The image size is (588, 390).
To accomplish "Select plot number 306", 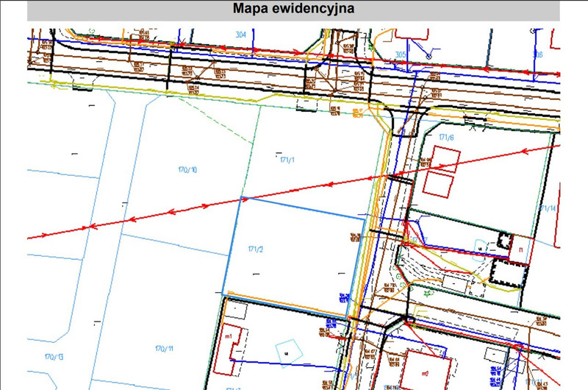I will coord(538,54).
